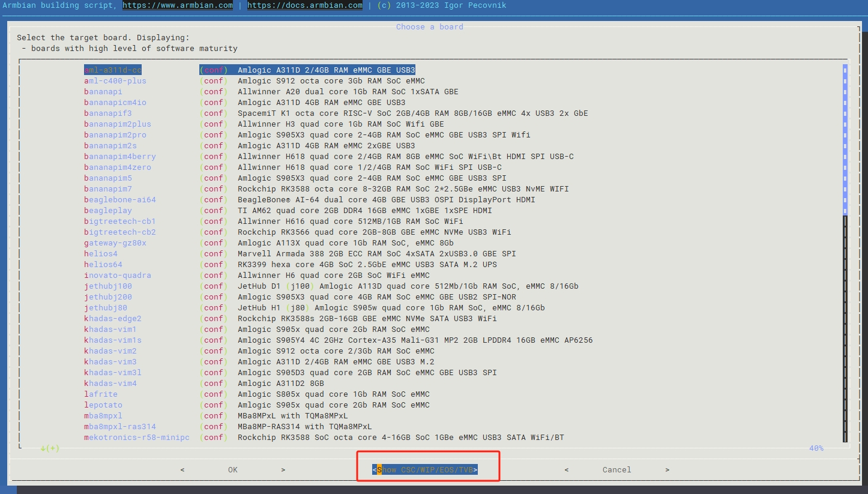This screenshot has width=868, height=494.
Task: Choose khadas-vim4 in the list
Action: (110, 384)
